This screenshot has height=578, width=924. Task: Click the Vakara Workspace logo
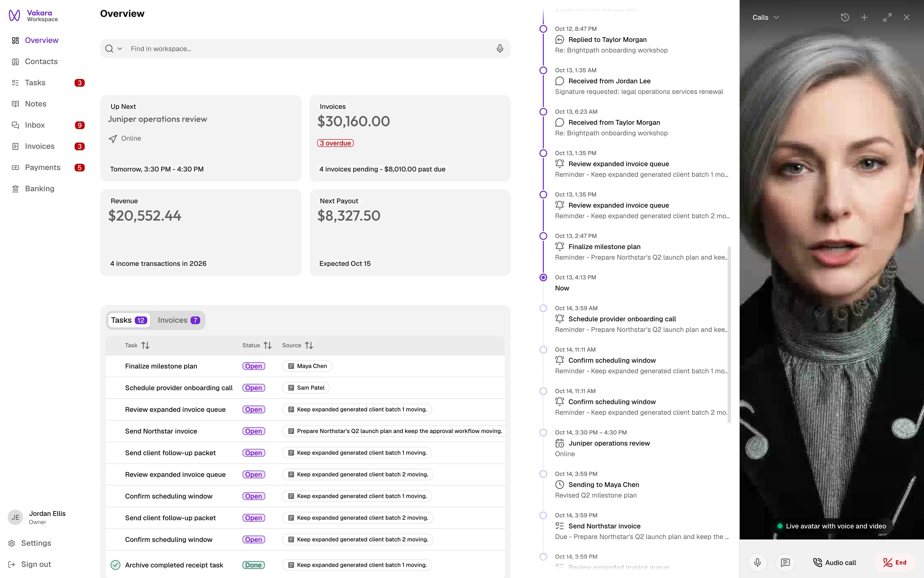(x=33, y=16)
